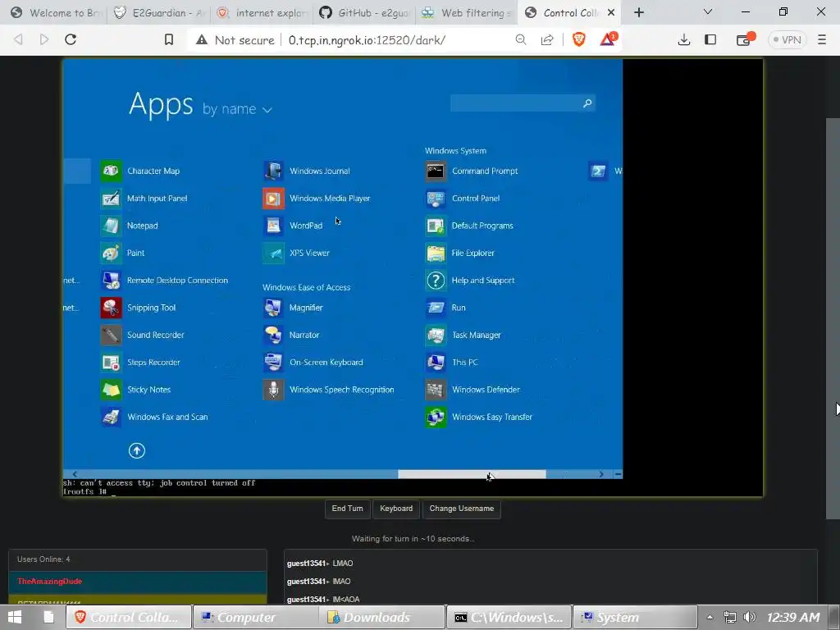This screenshot has height=630, width=840.
Task: Open Control Panel icon in Apps
Action: point(436,199)
